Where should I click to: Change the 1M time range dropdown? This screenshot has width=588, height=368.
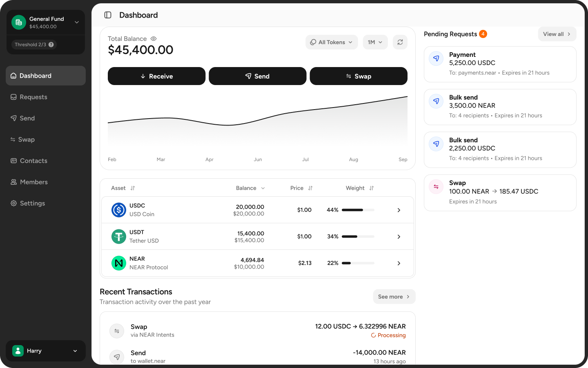pyautogui.click(x=375, y=42)
